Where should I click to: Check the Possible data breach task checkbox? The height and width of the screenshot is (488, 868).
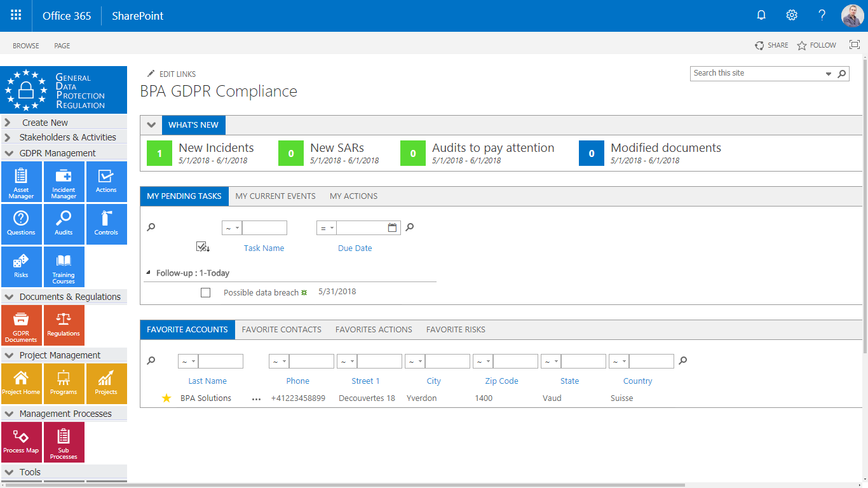tap(205, 293)
